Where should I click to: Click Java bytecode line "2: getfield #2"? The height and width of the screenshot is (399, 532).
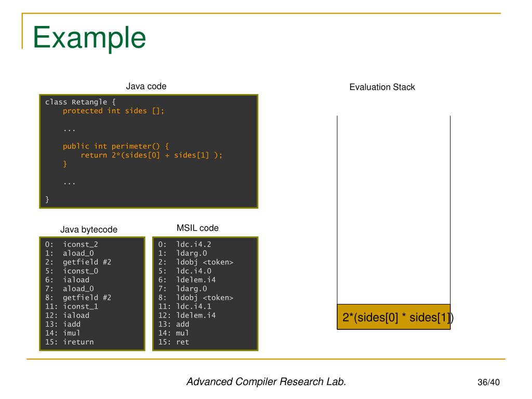pyautogui.click(x=78, y=262)
